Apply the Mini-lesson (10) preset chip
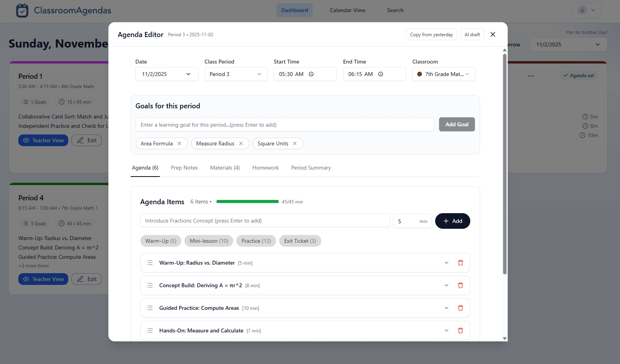Screen dimensions: 620x364 click(209, 241)
